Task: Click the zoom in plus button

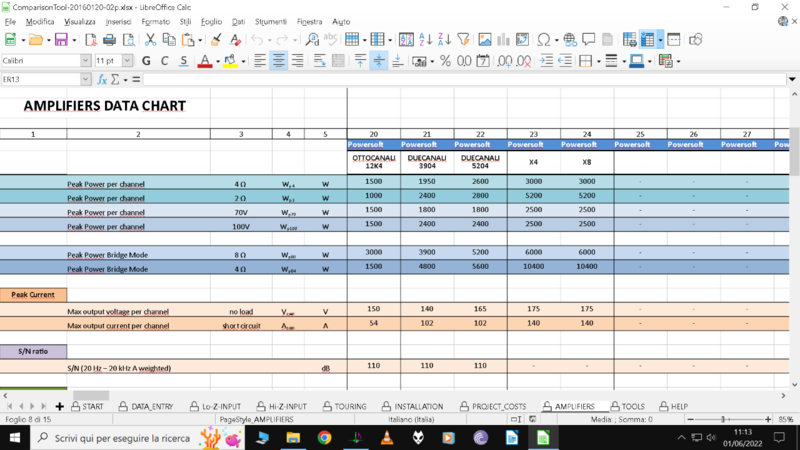Action: tap(768, 419)
